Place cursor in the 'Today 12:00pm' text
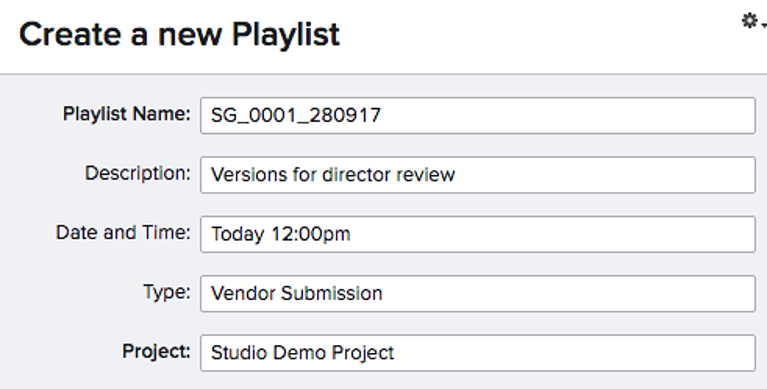The image size is (767, 389). tap(280, 234)
